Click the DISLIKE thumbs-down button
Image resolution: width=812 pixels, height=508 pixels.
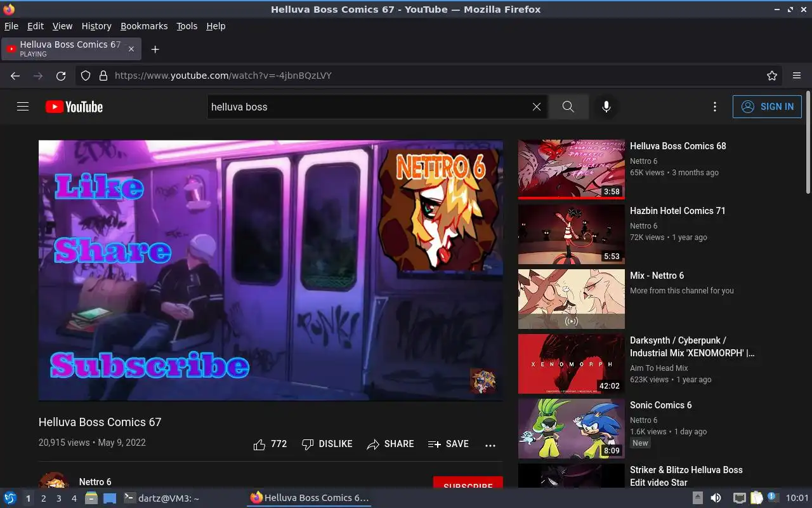coord(327,444)
